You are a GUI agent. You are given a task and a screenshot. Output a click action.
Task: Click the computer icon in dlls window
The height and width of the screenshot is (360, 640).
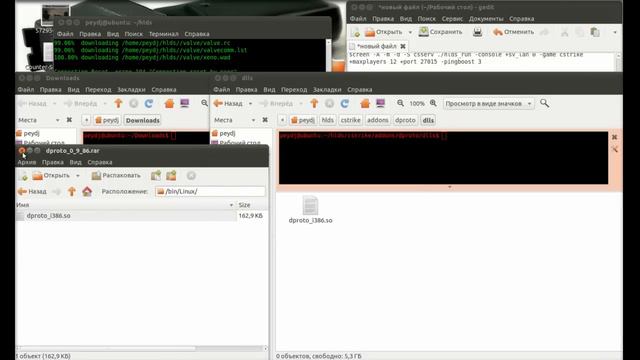[380, 104]
